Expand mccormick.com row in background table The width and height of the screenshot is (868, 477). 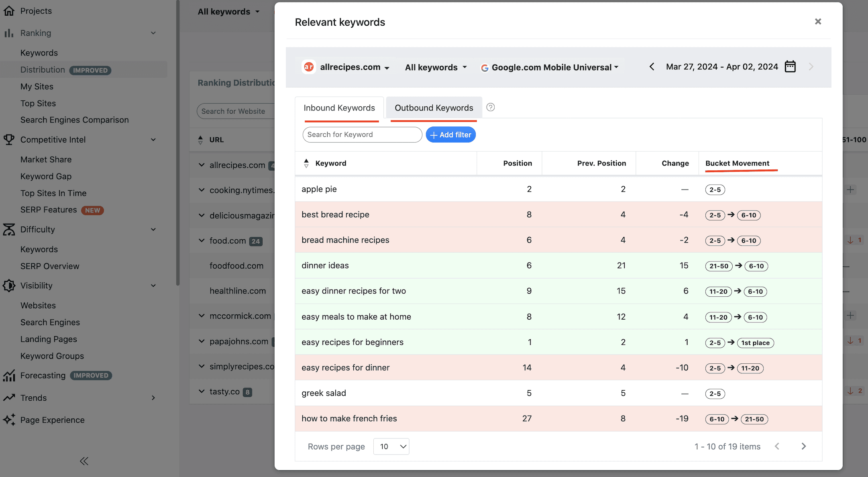(x=202, y=316)
